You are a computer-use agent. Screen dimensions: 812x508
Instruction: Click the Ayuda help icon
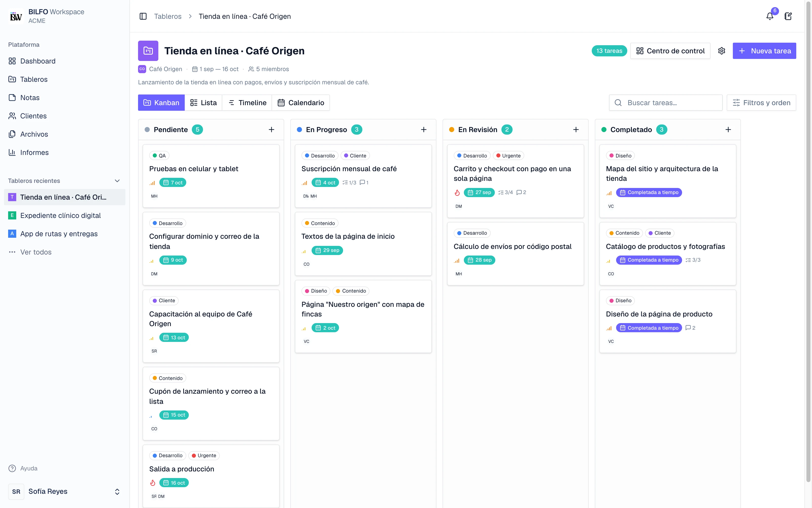(x=12, y=468)
